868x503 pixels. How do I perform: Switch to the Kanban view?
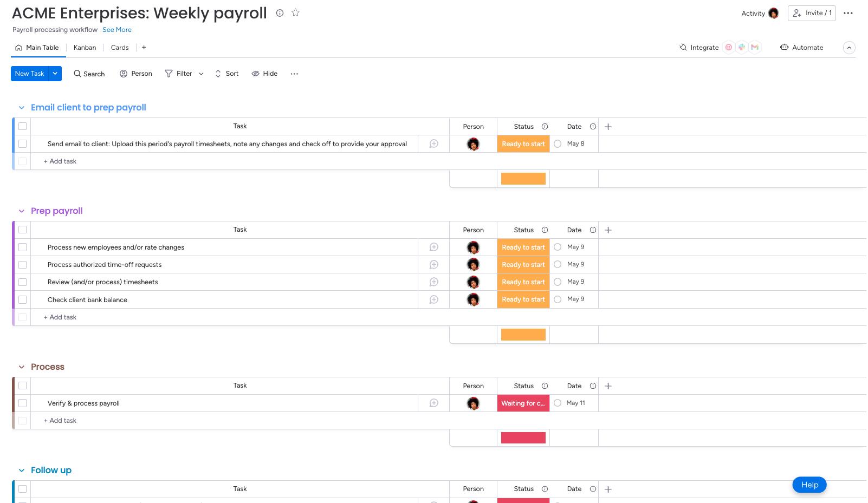(85, 48)
